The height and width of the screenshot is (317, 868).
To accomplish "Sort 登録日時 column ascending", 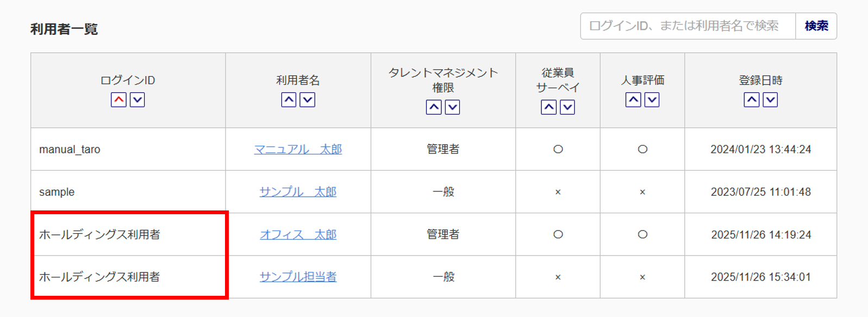I will pyautogui.click(x=752, y=100).
